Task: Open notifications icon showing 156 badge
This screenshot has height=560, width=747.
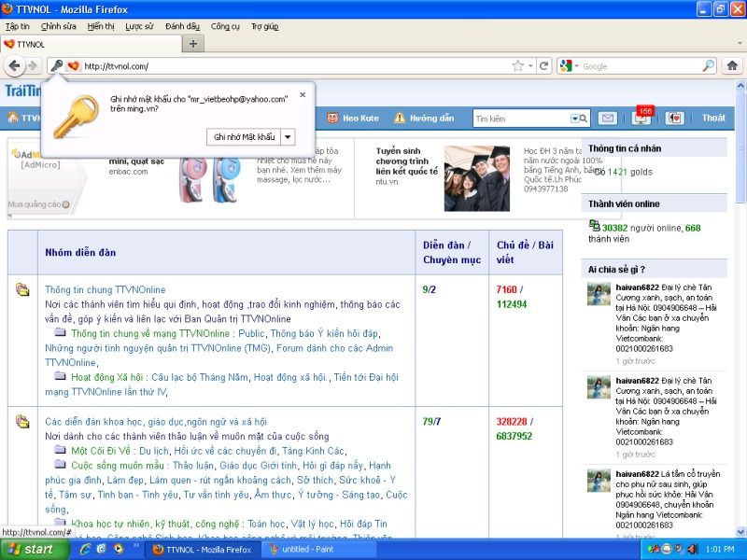Action: (641, 118)
